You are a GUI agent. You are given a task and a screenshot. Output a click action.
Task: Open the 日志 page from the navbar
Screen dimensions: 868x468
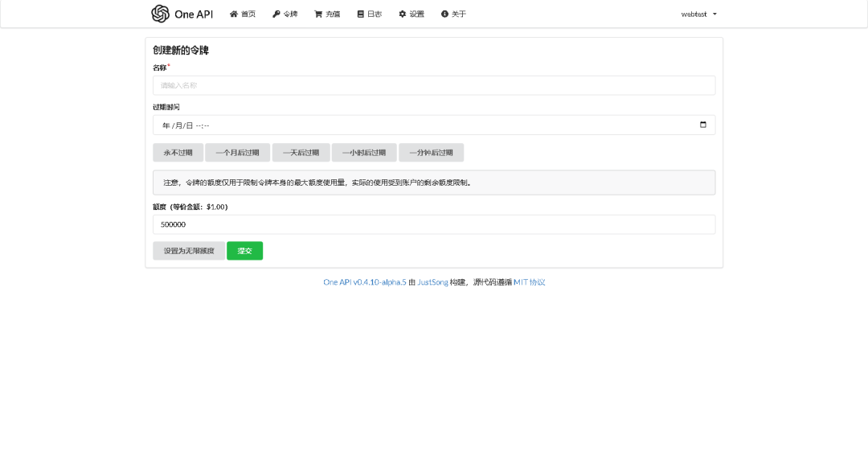(x=369, y=14)
